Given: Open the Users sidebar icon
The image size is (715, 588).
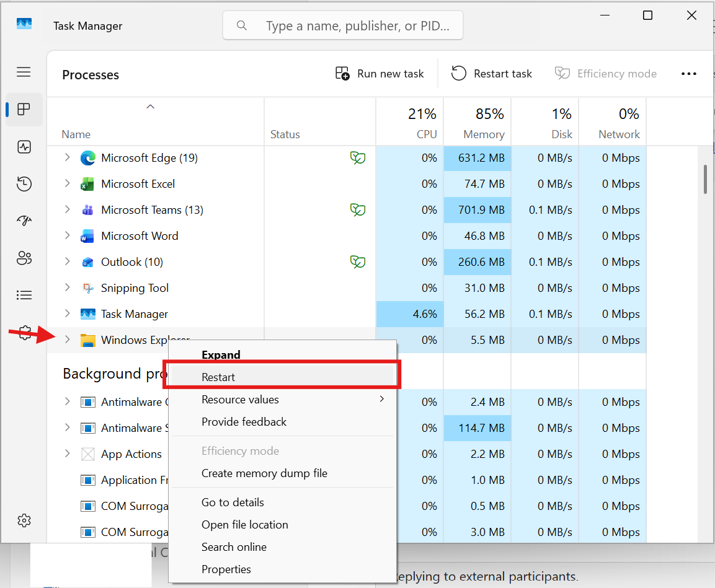Looking at the screenshot, I should tap(24, 258).
